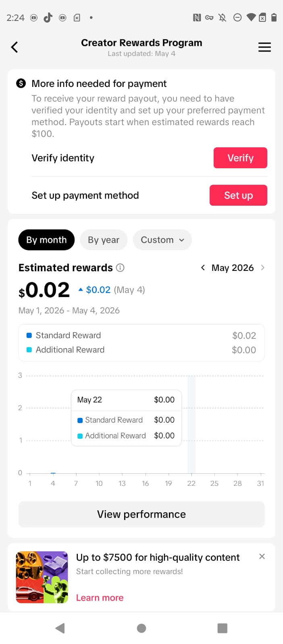Tap the Android recents square icon
The width and height of the screenshot is (283, 644).
tap(223, 628)
